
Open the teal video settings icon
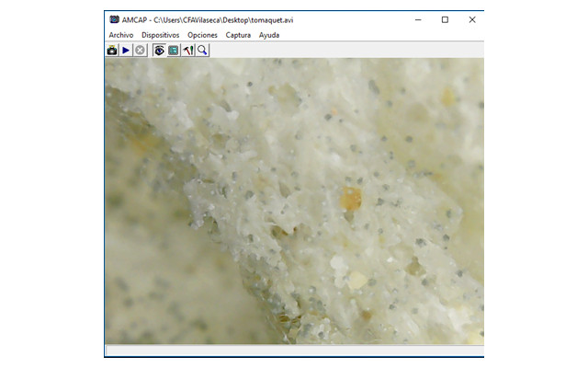(x=173, y=51)
